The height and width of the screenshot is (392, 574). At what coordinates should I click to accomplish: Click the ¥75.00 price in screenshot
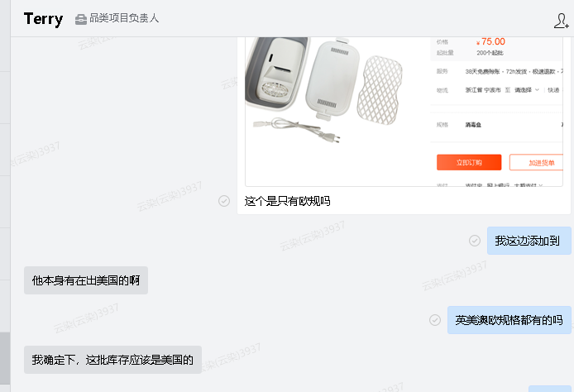(490, 41)
